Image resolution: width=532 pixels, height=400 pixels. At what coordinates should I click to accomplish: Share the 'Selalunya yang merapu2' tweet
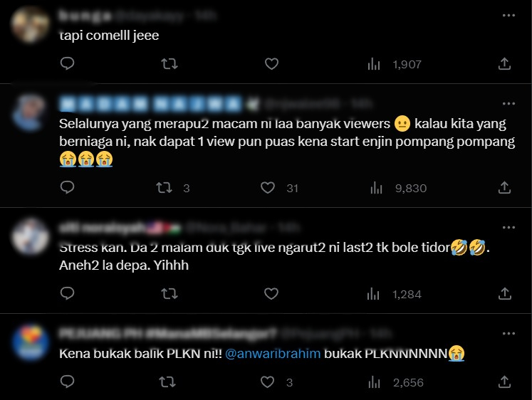click(504, 187)
